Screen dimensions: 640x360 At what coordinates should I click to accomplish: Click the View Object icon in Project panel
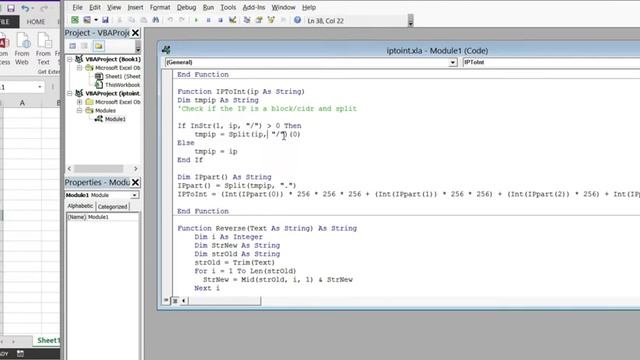tap(84, 46)
